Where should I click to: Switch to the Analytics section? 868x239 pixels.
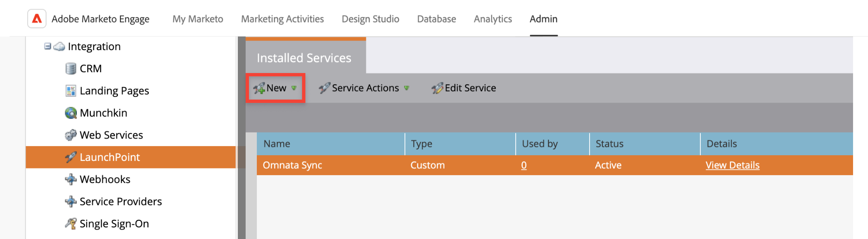493,19
